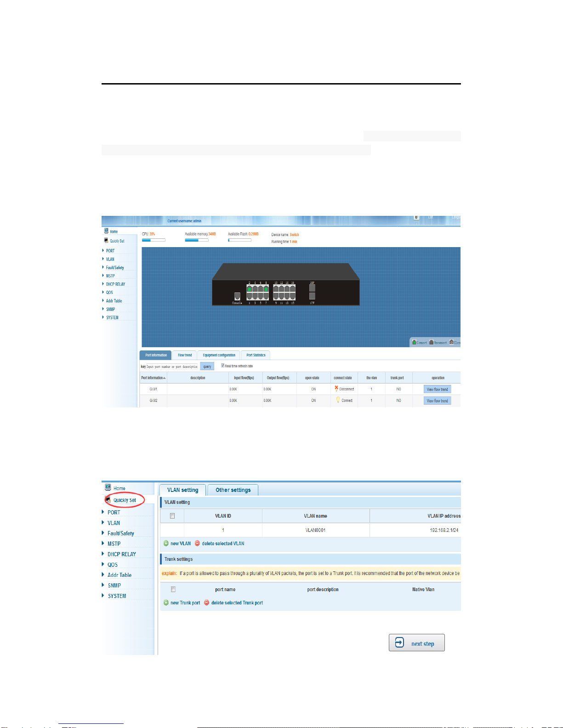Viewport: 563px width, 728px height.
Task: Expand SYSTEM in the VLAN setting view sidebar
Action: pos(114,596)
